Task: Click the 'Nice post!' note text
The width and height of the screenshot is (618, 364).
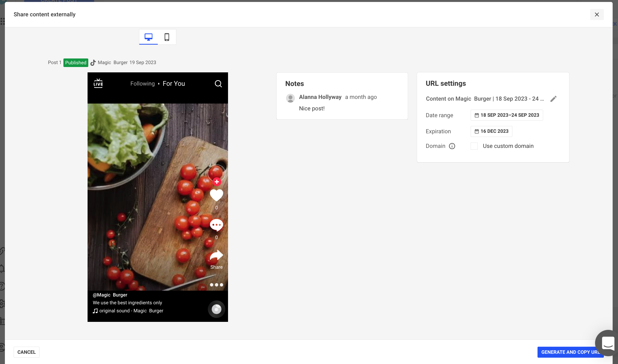Action: tap(312, 108)
